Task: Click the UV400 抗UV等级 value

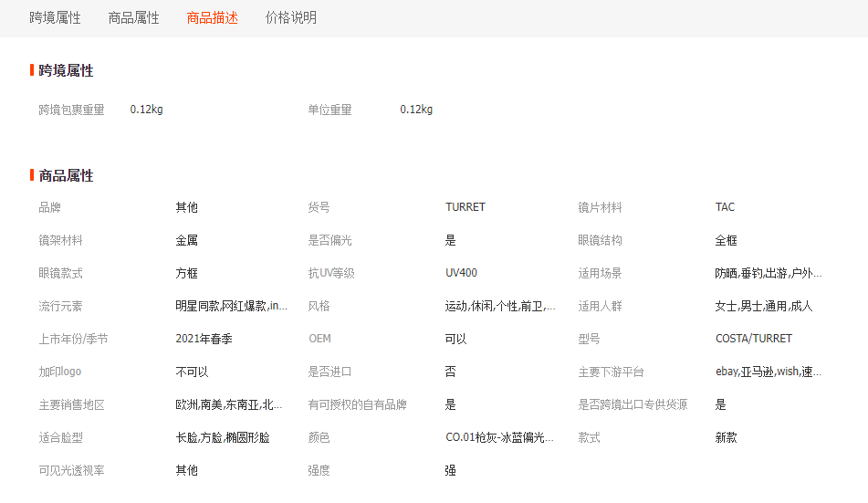Action: [461, 273]
